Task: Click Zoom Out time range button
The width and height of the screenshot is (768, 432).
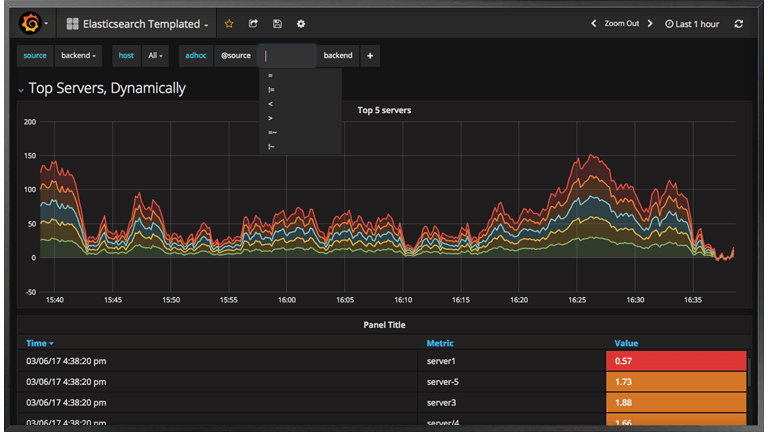Action: (x=622, y=24)
